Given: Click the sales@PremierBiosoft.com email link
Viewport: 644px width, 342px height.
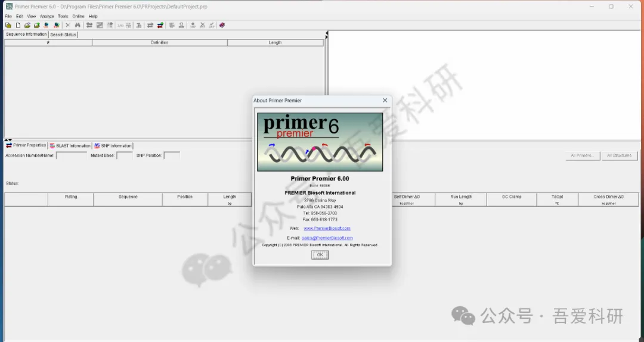Looking at the screenshot, I should tap(327, 238).
